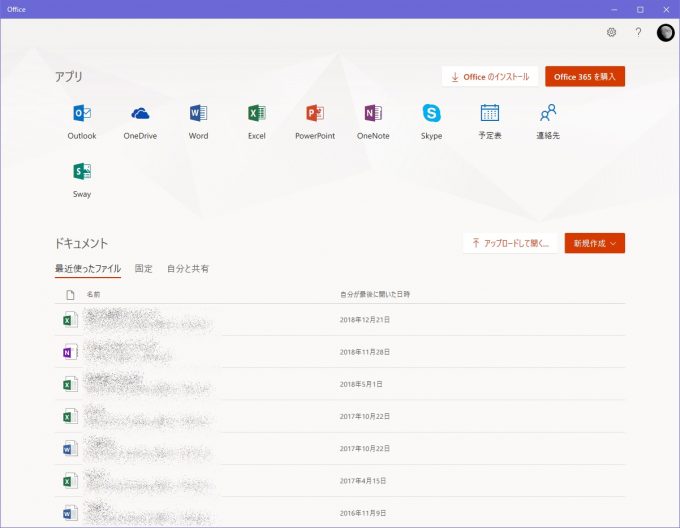Launch the Excel app
The image size is (680, 528).
[x=257, y=114]
